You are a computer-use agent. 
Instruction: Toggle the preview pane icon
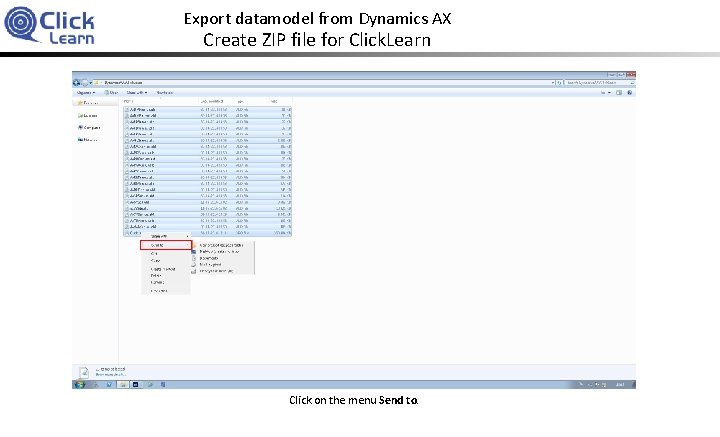pos(619,93)
